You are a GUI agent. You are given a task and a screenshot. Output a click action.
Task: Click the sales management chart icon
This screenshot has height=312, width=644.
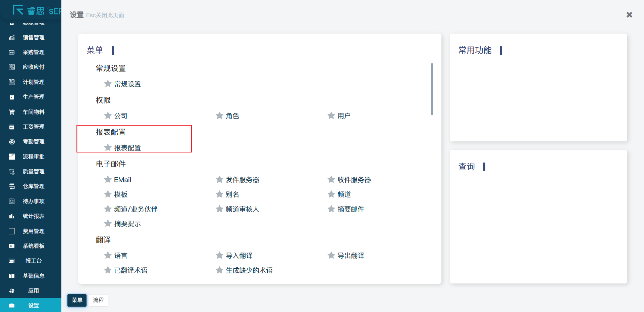pyautogui.click(x=12, y=38)
